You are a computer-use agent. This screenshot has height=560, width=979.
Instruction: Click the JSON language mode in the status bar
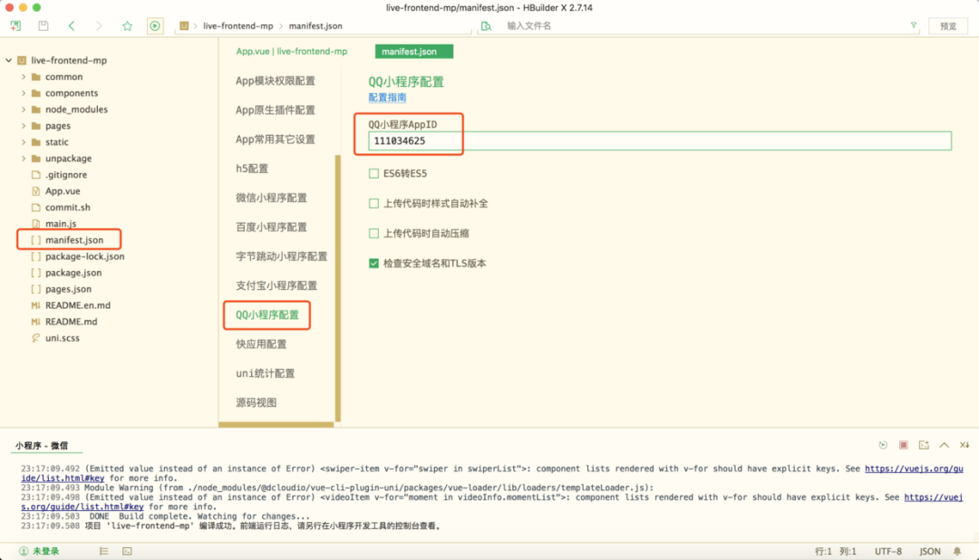click(x=930, y=551)
